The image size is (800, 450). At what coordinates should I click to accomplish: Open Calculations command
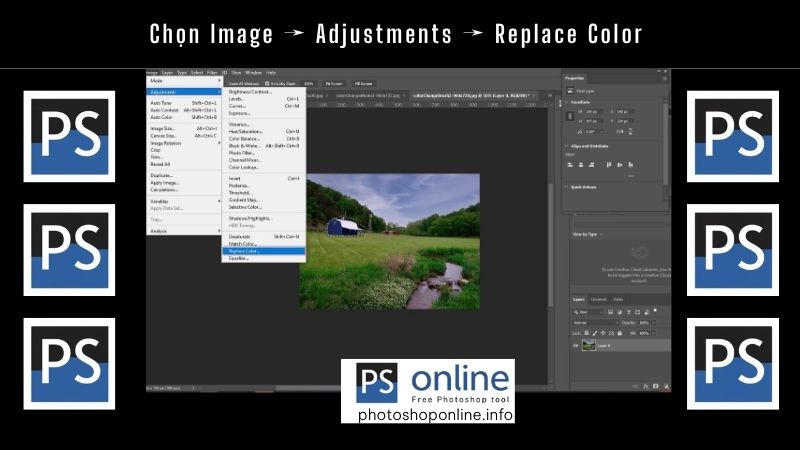tap(184, 190)
